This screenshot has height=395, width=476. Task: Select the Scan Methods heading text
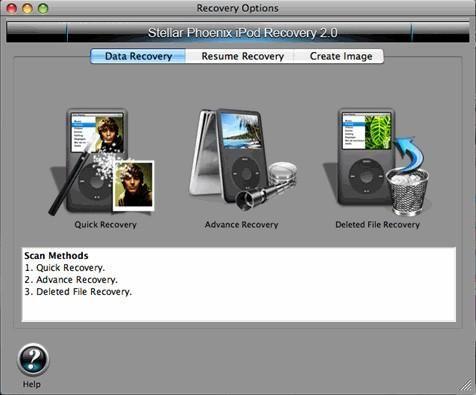pos(56,256)
